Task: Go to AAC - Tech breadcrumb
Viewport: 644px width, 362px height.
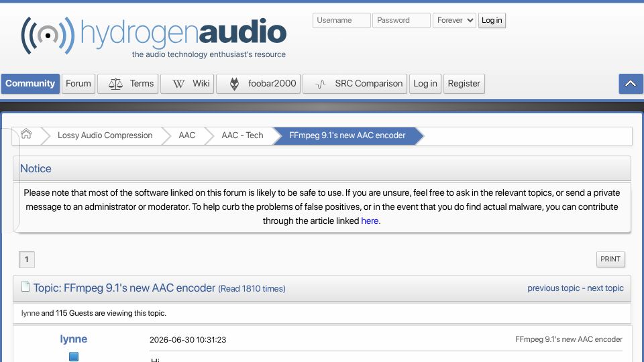Action: [242, 135]
